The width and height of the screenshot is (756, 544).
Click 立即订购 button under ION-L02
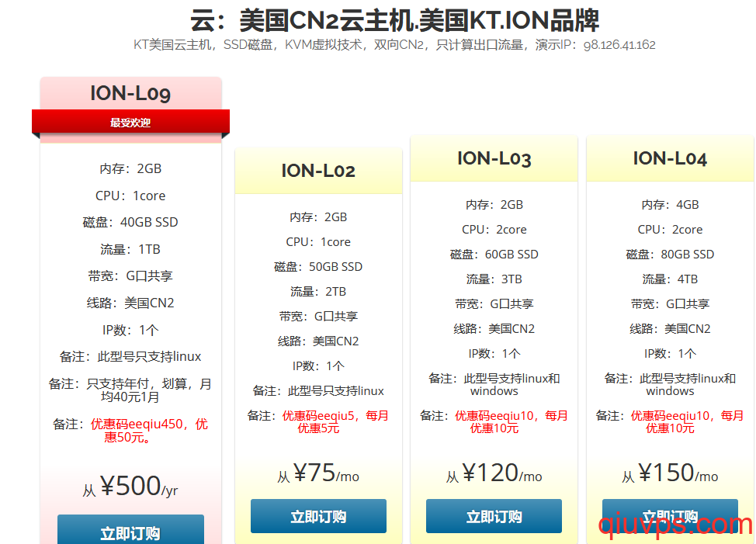pyautogui.click(x=318, y=516)
